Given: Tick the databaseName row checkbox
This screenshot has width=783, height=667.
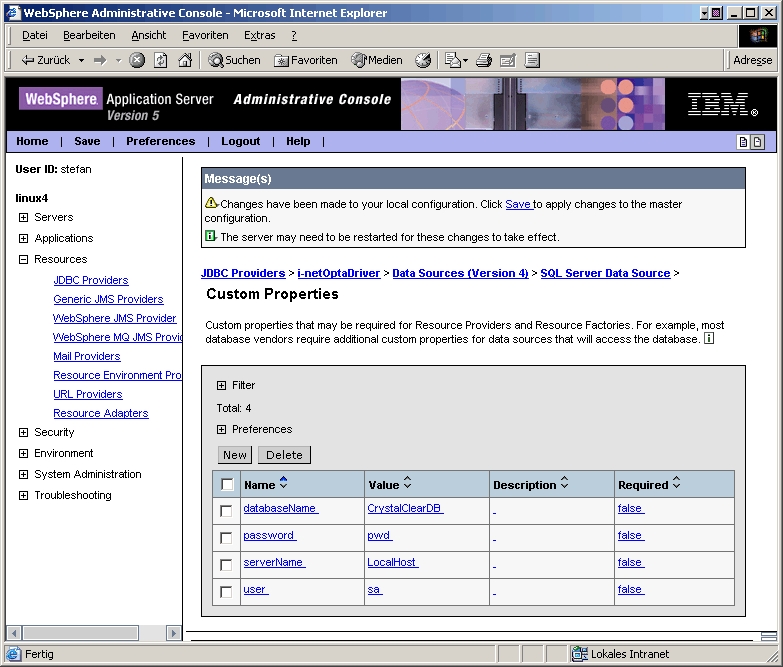Looking at the screenshot, I should [x=226, y=511].
